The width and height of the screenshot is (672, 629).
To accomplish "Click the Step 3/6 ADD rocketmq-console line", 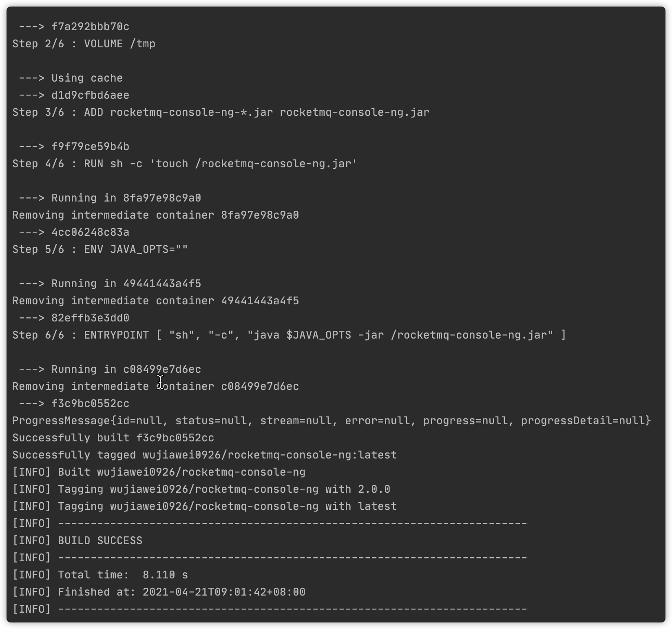I will (x=221, y=112).
